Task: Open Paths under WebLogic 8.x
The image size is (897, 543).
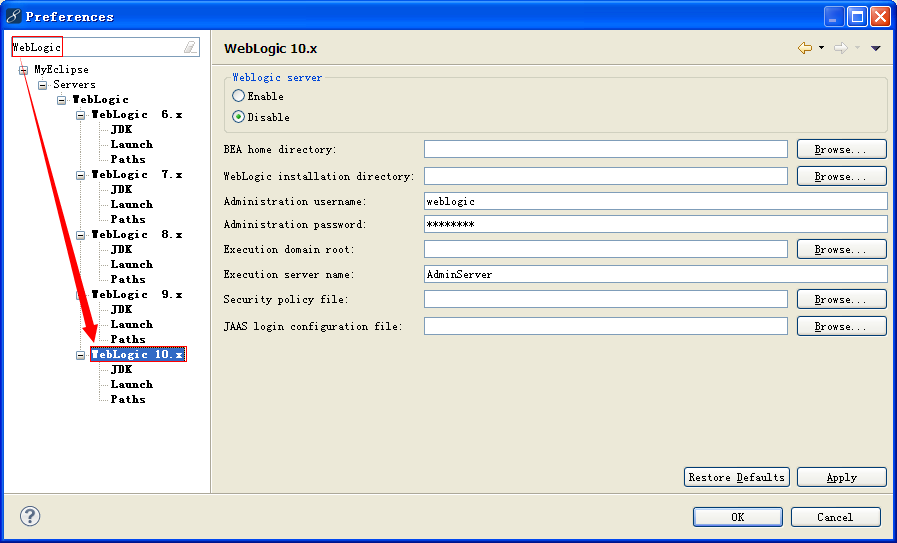Action: pyautogui.click(x=128, y=279)
